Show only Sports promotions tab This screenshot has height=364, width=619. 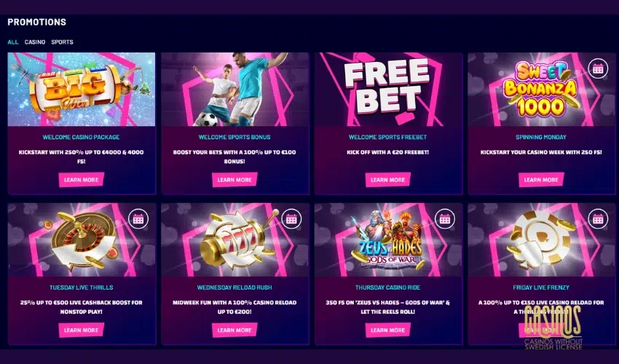[x=62, y=41]
